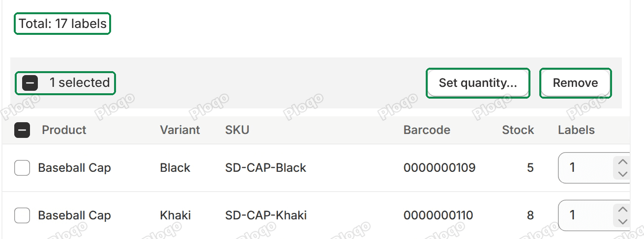Increase label count for Black cap
644x239 pixels.
click(622, 162)
